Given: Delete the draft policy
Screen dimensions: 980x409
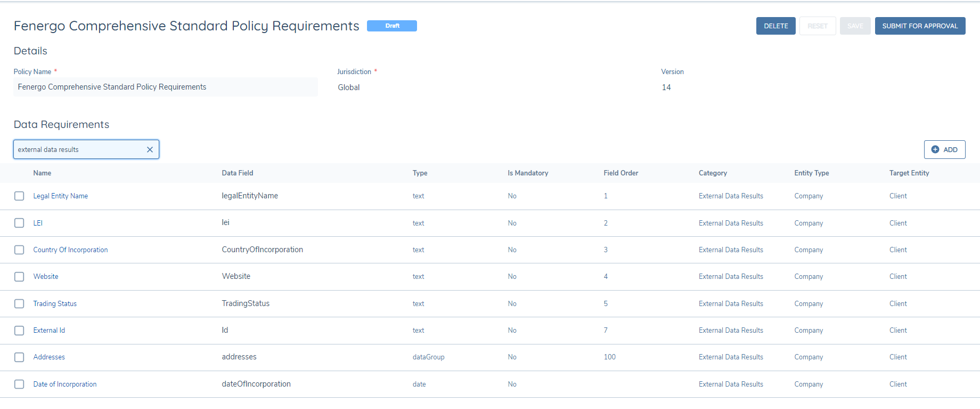Looking at the screenshot, I should pyautogui.click(x=775, y=26).
